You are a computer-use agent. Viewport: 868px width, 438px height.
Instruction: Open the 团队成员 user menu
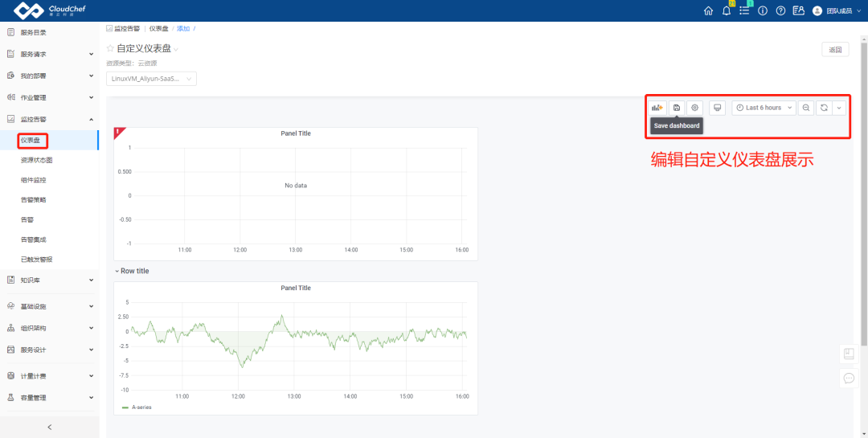(838, 10)
